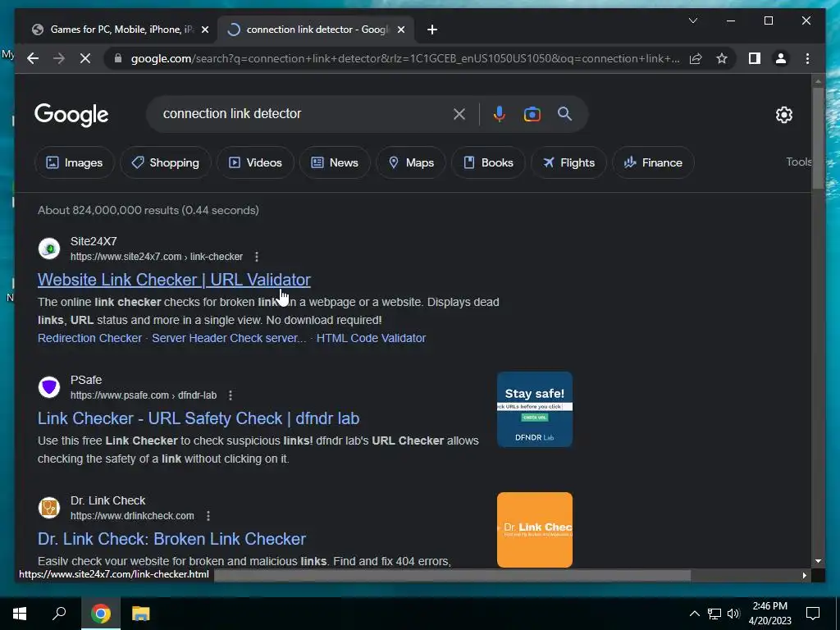Switch to Videos results
The image size is (840, 630).
click(x=256, y=162)
